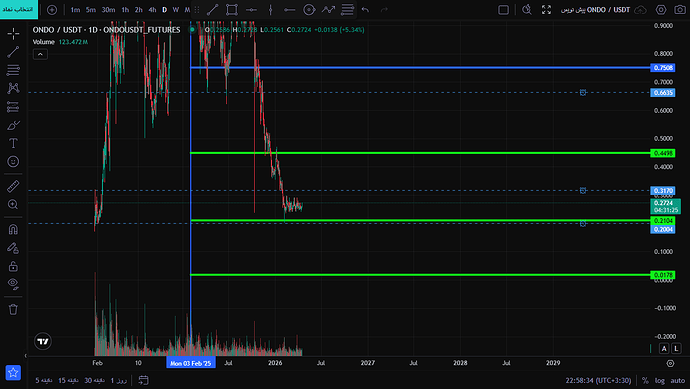This screenshot has width=690, height=389.
Task: Open the emoji sticker tool
Action: pos(13,161)
